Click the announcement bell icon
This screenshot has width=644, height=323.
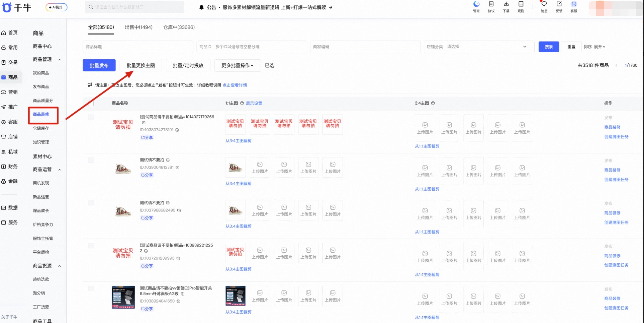click(201, 7)
